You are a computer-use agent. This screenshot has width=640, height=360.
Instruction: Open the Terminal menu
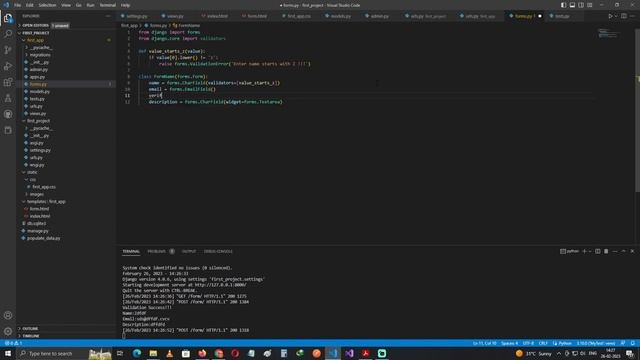(108, 5)
